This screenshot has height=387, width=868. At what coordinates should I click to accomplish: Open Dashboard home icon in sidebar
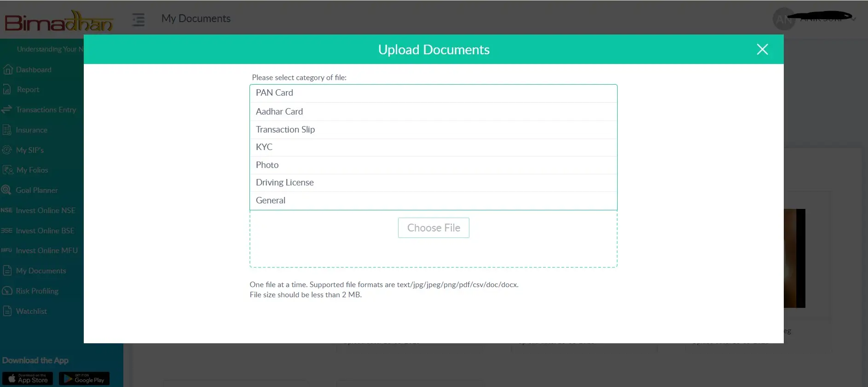tap(7, 69)
